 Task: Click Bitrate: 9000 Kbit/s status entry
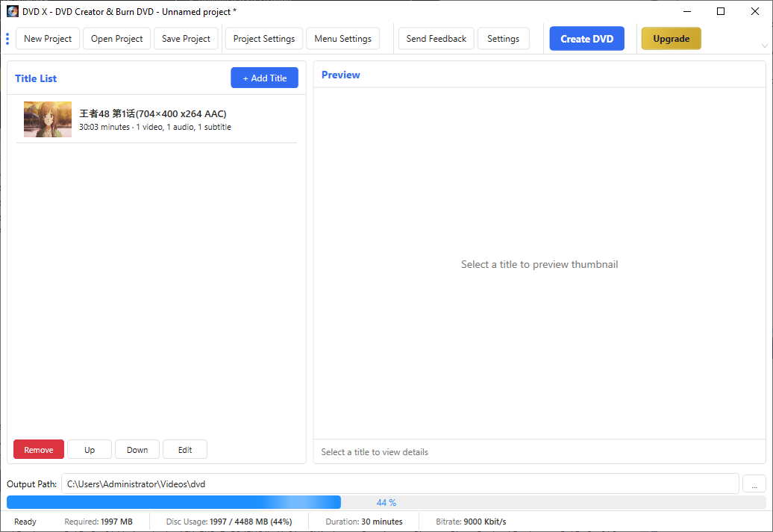point(471,522)
